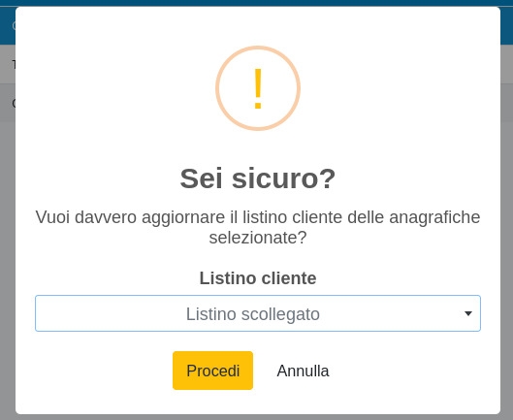Viewport: 513px width, 420px height.
Task: Click the 'Sei sicuro?' heading
Action: (x=258, y=178)
